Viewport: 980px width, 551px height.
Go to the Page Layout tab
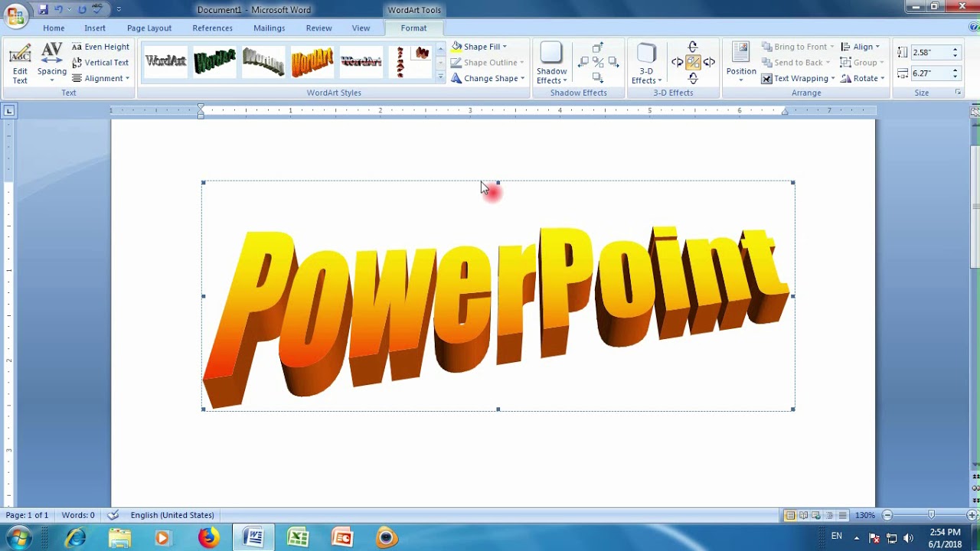tap(149, 28)
